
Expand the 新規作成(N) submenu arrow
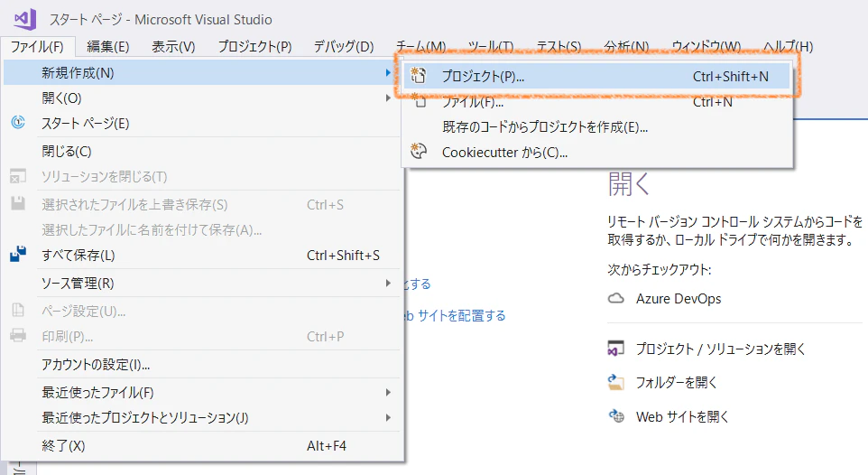click(x=388, y=72)
